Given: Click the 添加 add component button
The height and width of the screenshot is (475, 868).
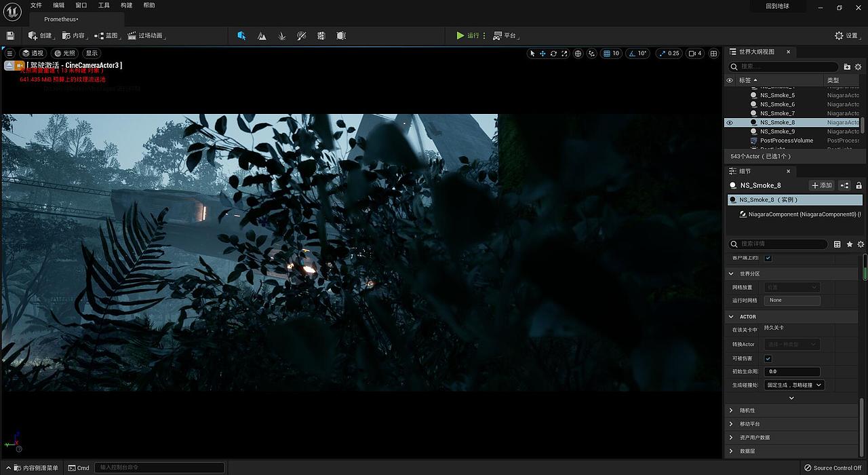Looking at the screenshot, I should point(822,185).
